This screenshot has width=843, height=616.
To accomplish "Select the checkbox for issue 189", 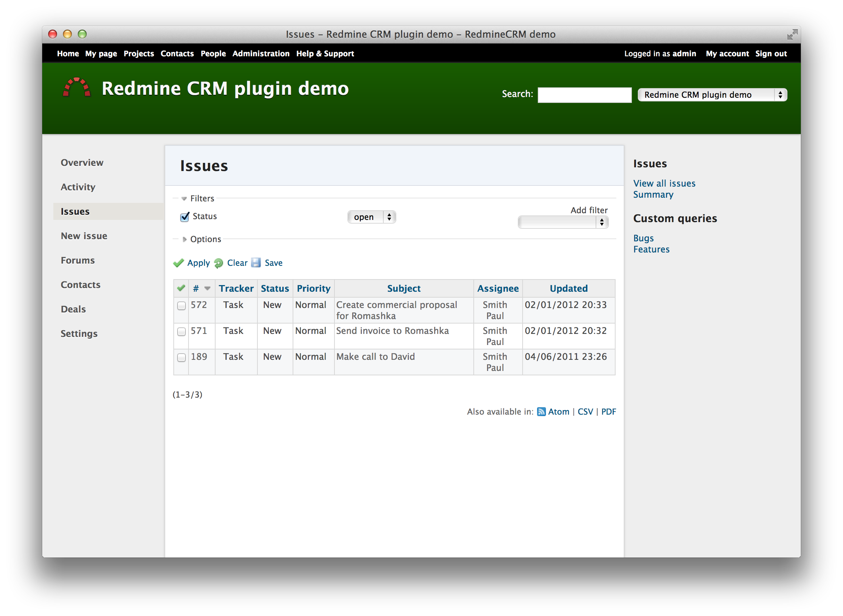I will coord(181,358).
